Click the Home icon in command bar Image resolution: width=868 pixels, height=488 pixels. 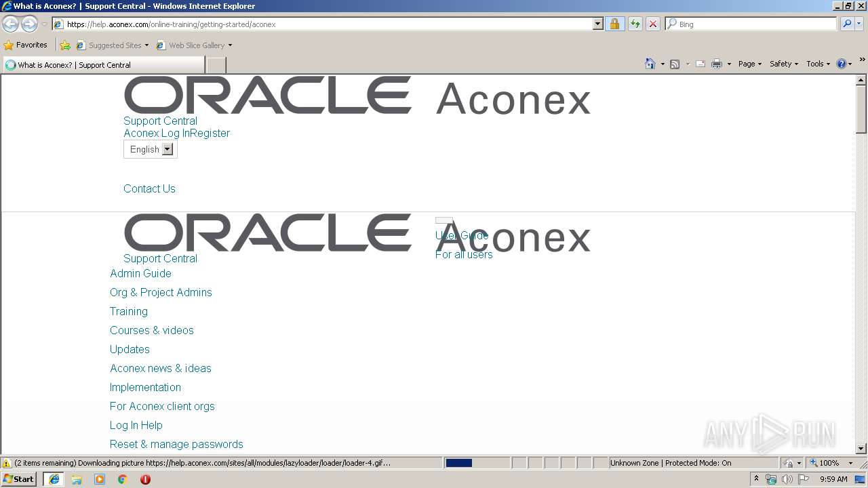tap(650, 64)
